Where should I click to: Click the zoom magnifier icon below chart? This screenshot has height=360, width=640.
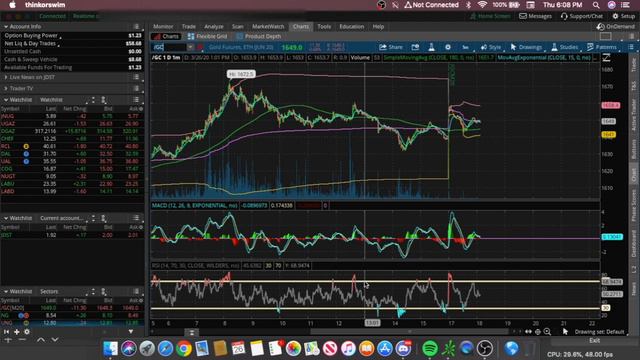coord(547,332)
